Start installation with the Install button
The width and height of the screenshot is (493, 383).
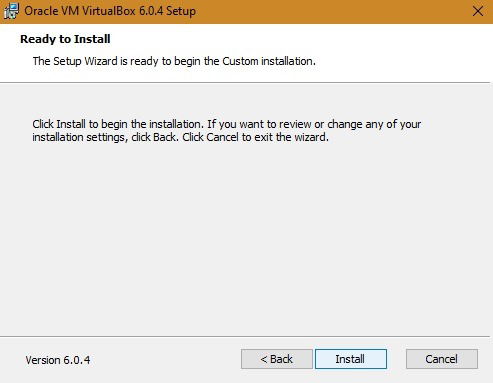coord(351,359)
